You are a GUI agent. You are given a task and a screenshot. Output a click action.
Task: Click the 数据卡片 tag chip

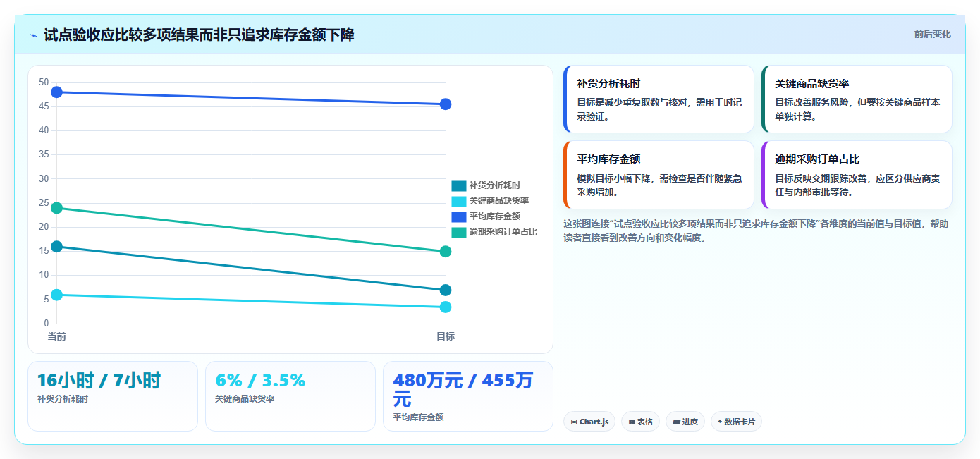[x=736, y=422]
